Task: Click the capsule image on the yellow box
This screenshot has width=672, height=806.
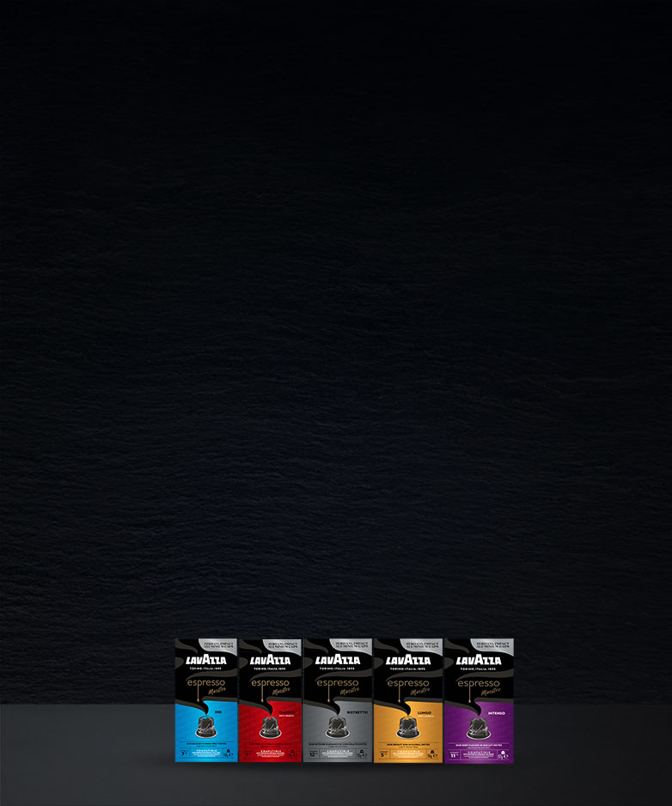Action: coord(408,727)
